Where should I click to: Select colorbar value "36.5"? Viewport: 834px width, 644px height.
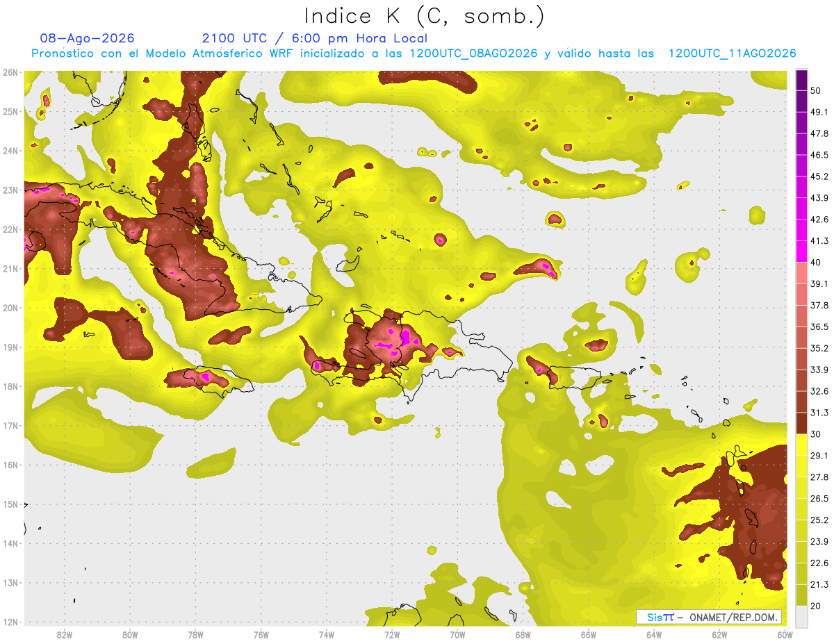tap(819, 327)
